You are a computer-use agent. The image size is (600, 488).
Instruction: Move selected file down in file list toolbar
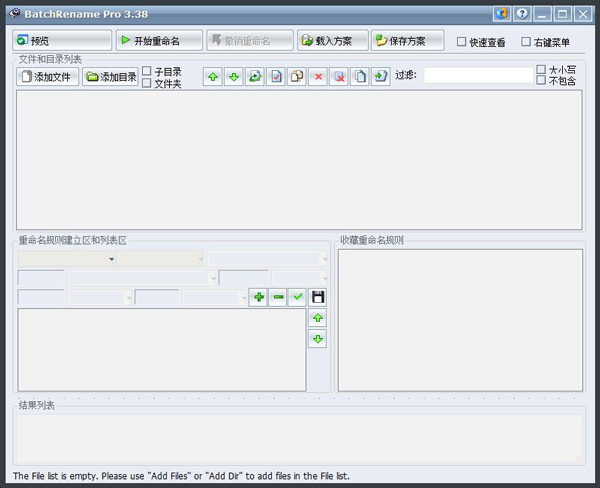(x=234, y=77)
